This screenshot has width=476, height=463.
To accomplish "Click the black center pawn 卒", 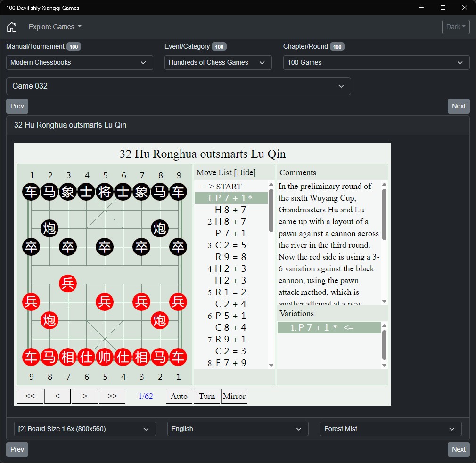I will pos(105,247).
